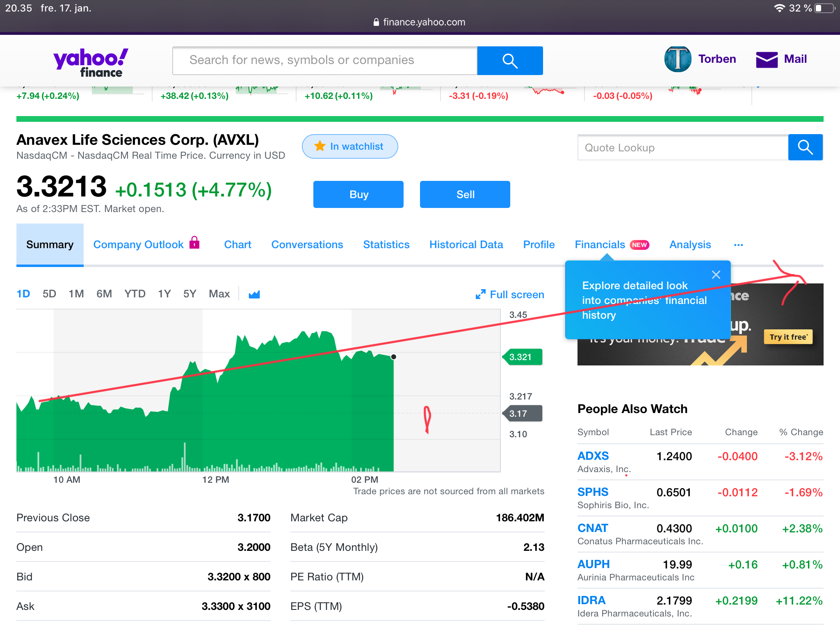
Task: Click the Bid value 3.3200 x 800
Action: point(239,577)
